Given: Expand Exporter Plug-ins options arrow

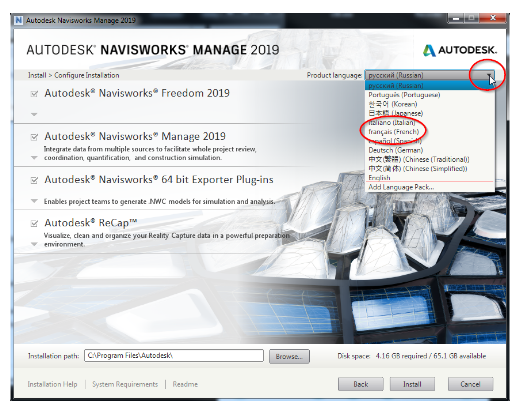Looking at the screenshot, I should click(x=34, y=201).
